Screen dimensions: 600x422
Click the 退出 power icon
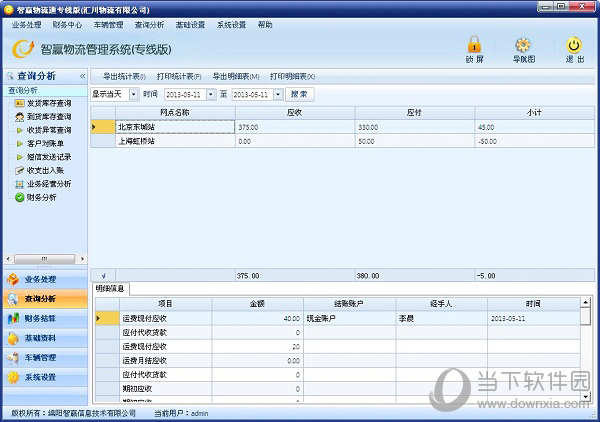574,45
